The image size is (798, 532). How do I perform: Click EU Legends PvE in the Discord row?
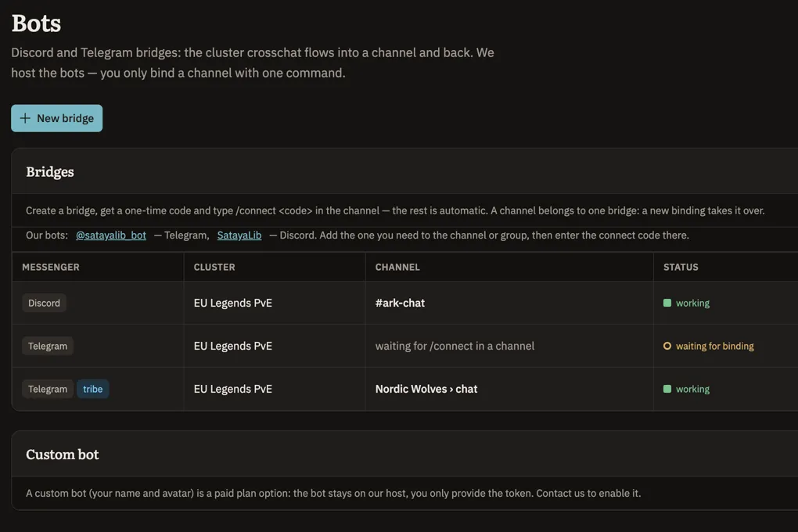point(232,303)
